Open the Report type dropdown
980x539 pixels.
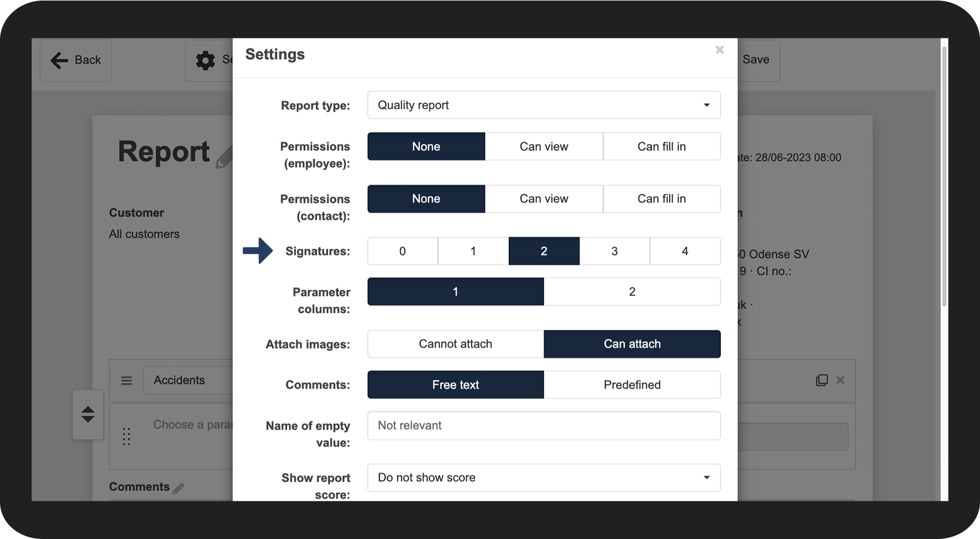tap(544, 105)
